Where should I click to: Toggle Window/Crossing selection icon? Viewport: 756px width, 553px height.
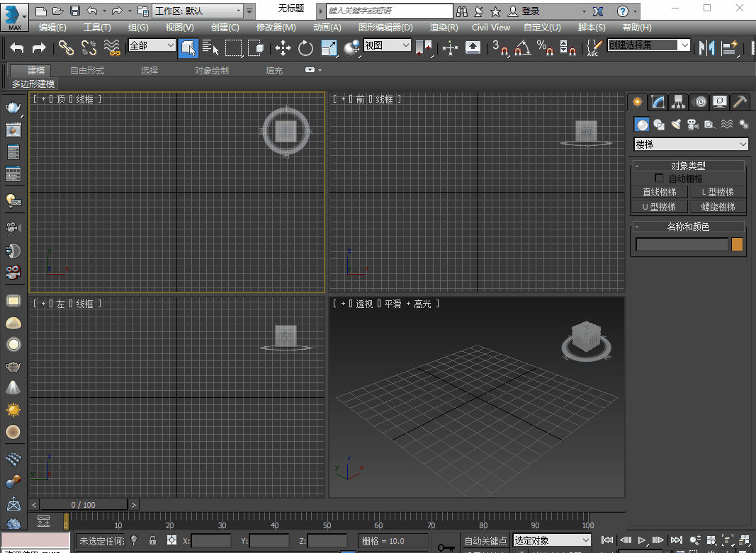(x=256, y=47)
